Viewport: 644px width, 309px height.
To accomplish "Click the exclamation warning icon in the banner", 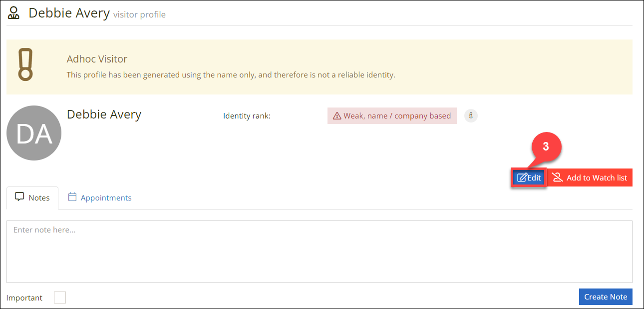I will pos(25,64).
